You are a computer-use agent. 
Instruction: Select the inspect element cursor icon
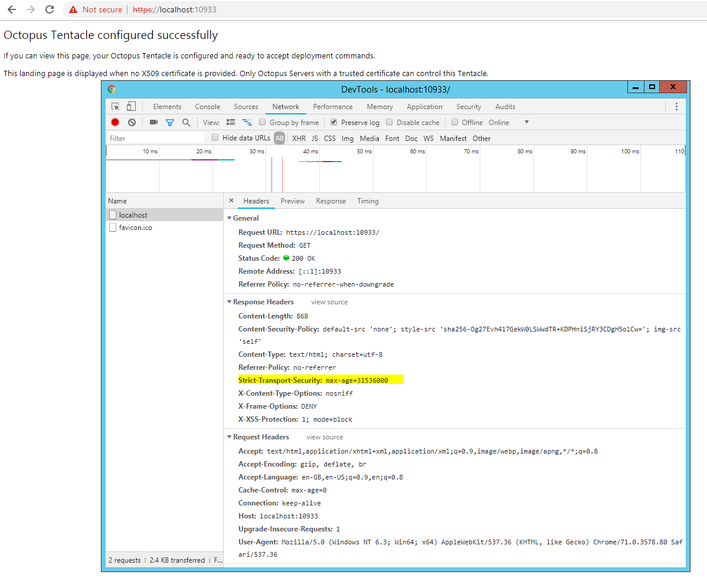[116, 107]
